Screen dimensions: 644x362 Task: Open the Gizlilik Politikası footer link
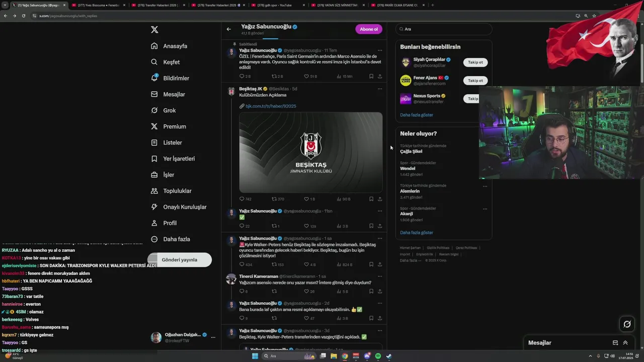pyautogui.click(x=438, y=248)
